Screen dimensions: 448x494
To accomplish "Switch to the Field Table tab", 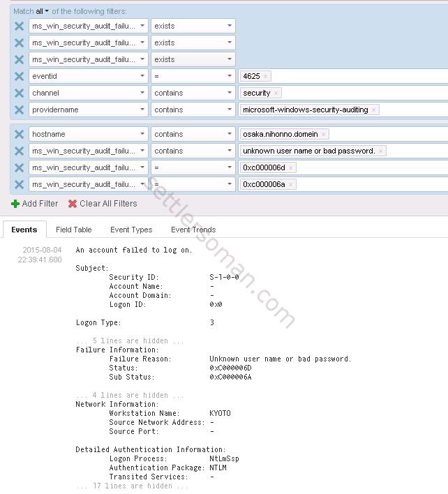I will pyautogui.click(x=74, y=230).
